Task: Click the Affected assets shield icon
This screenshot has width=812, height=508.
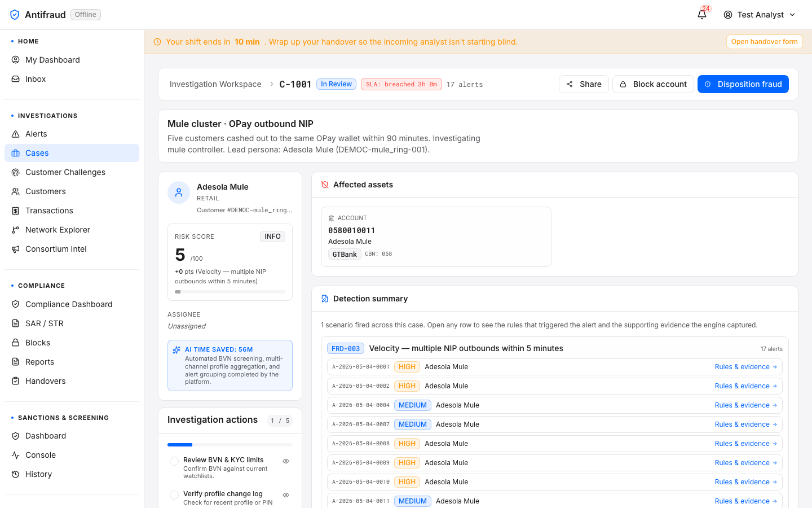Action: (x=325, y=185)
